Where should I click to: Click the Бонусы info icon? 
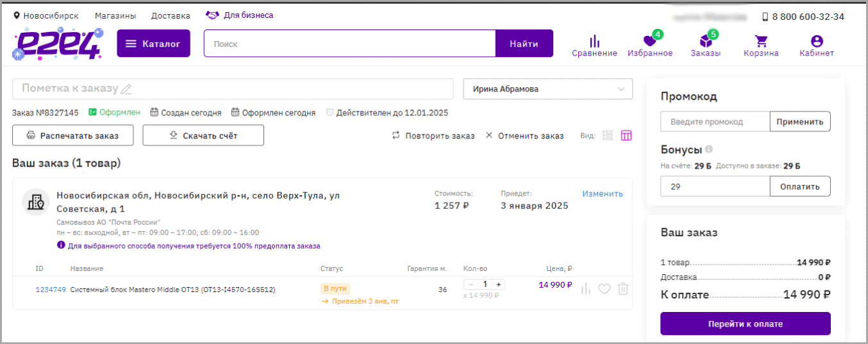[x=709, y=149]
